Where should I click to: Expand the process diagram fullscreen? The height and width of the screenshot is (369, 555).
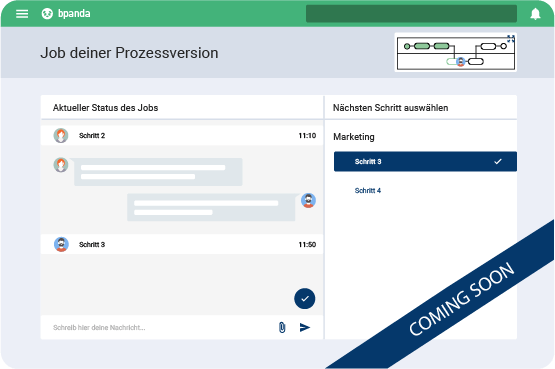pyautogui.click(x=510, y=39)
